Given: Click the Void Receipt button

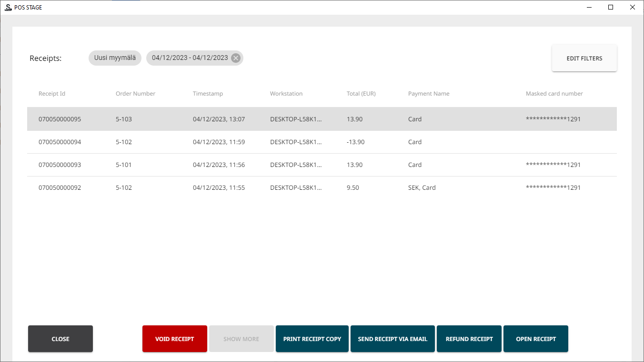Looking at the screenshot, I should point(174,339).
